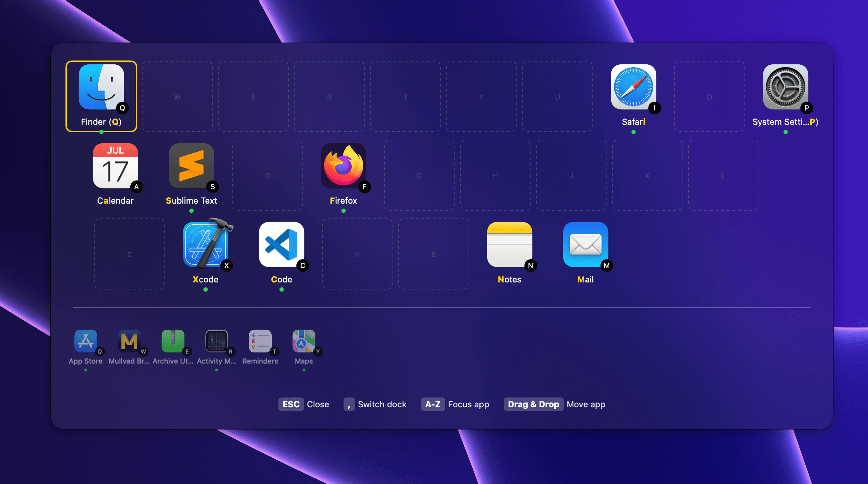Launch the Maps icon
Viewport: 868px width, 484px height.
(x=304, y=341)
